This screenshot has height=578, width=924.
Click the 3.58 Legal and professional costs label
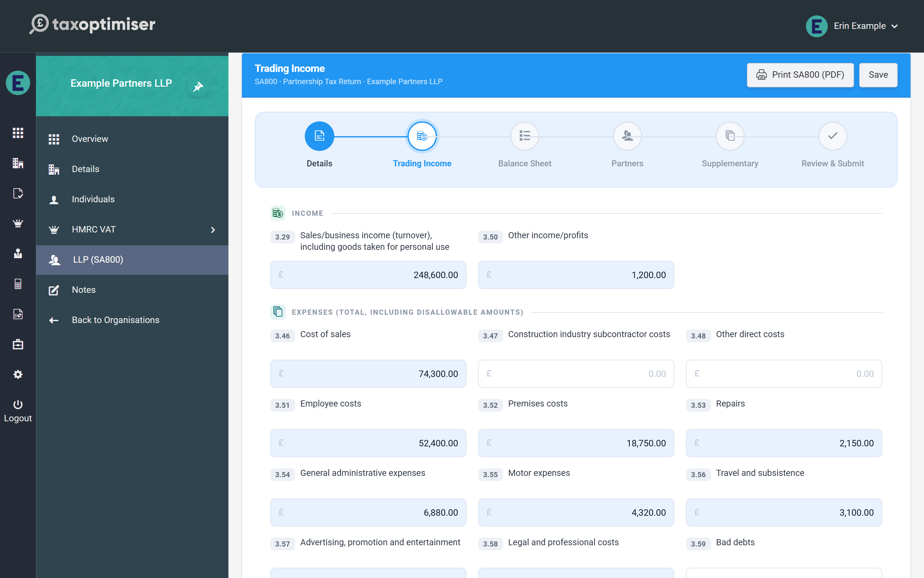point(563,542)
